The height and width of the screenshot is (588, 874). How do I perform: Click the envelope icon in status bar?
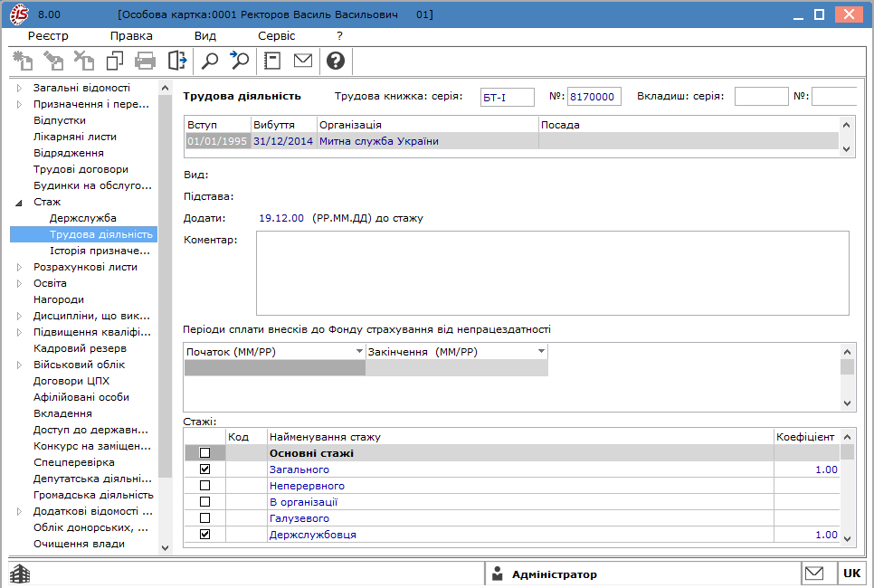click(814, 573)
